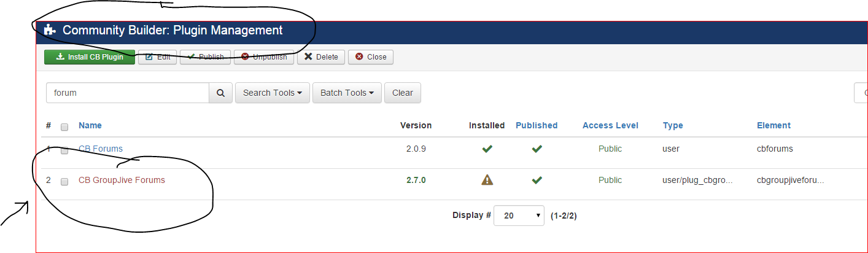Click the Clear filter button
Screen dimensions: 868x253
[x=403, y=93]
